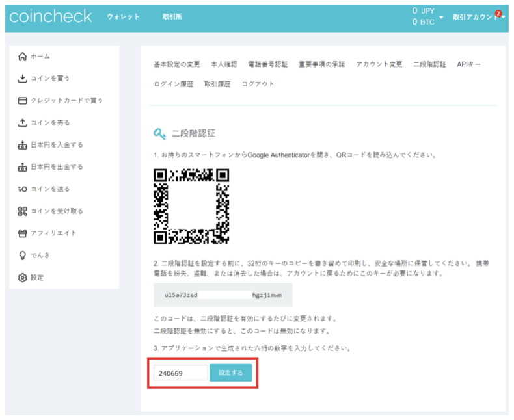Click the credit card icon
514x420 pixels.
(22, 100)
